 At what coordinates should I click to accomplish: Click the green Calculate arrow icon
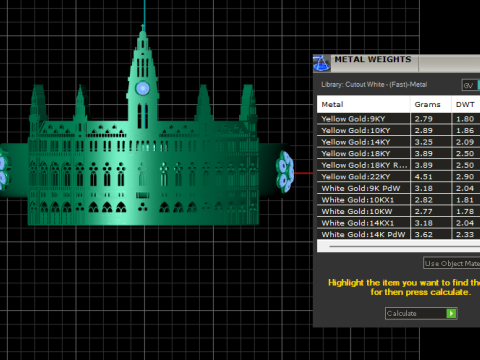click(451, 313)
